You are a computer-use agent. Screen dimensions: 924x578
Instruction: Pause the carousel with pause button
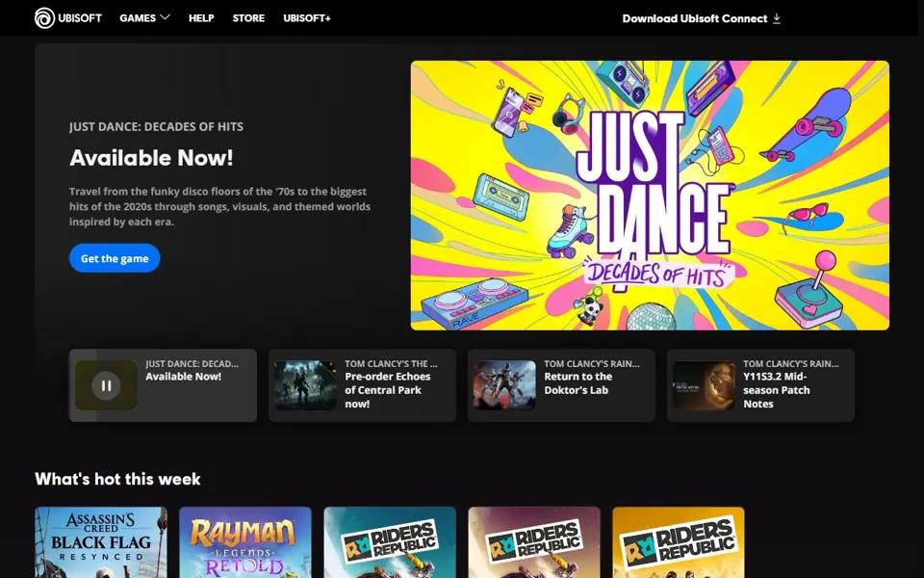point(106,385)
